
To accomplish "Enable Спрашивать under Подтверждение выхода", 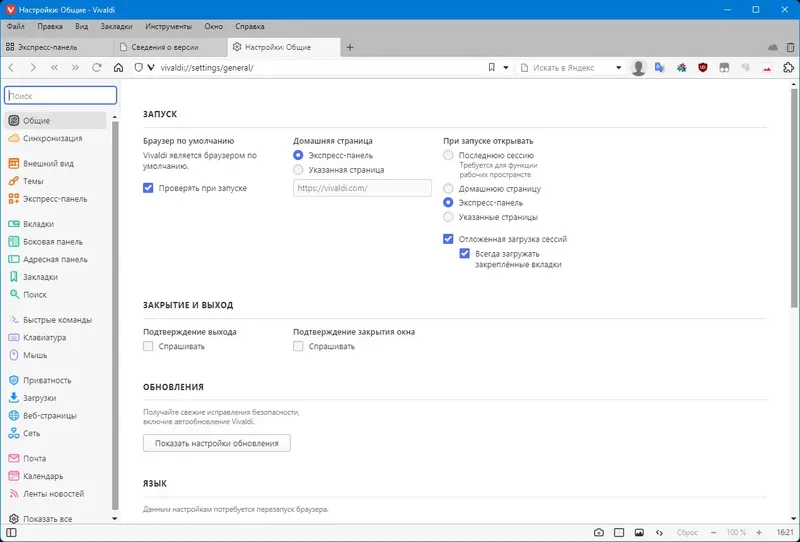I will [148, 346].
